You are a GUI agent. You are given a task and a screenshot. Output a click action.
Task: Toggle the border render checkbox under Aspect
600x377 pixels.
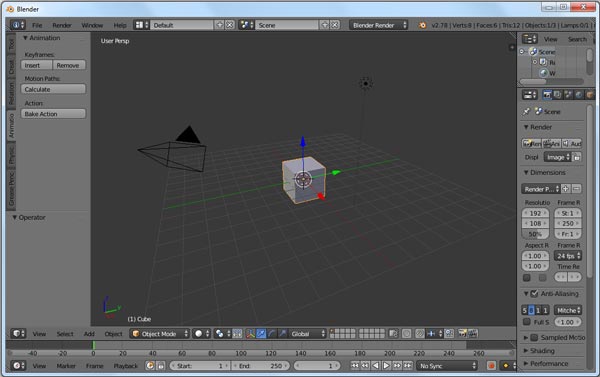click(527, 277)
